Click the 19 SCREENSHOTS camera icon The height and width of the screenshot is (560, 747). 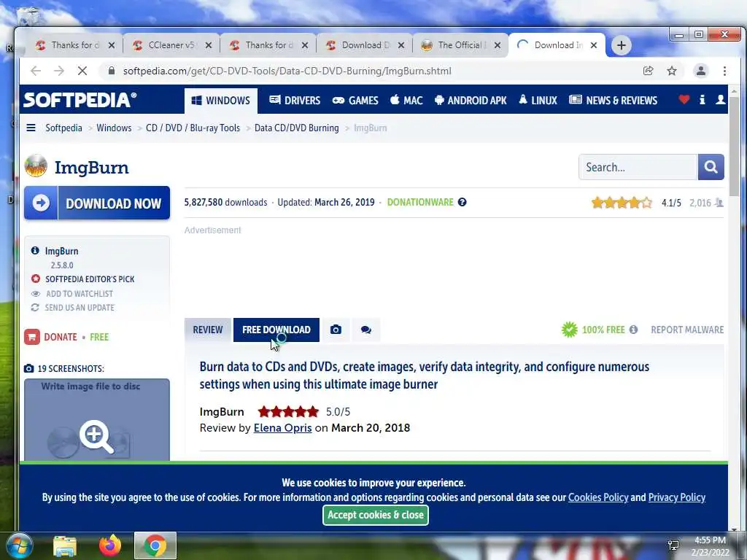pyautogui.click(x=29, y=368)
